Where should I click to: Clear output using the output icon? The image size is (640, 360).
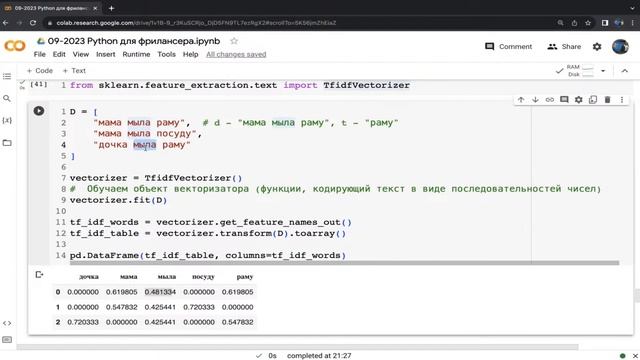pyautogui.click(x=39, y=275)
